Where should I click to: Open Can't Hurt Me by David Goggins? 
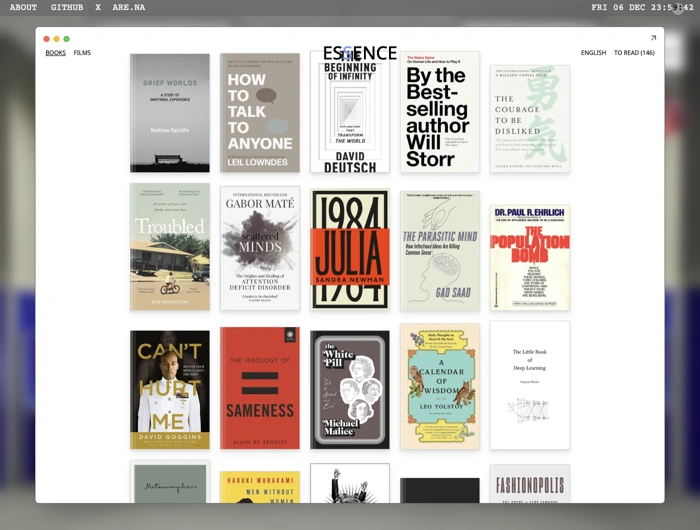(x=170, y=389)
